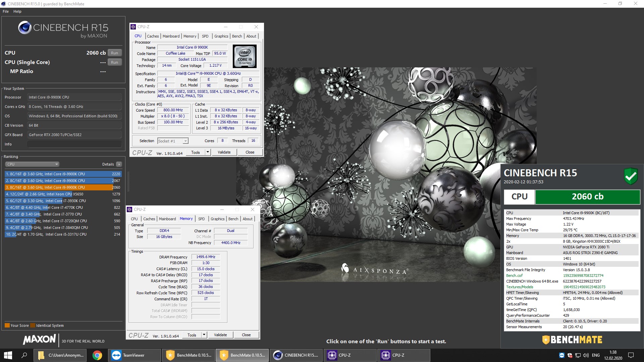Screen dimensions: 644x362
Task: Open taskbar search magnifier
Action: coord(24,355)
